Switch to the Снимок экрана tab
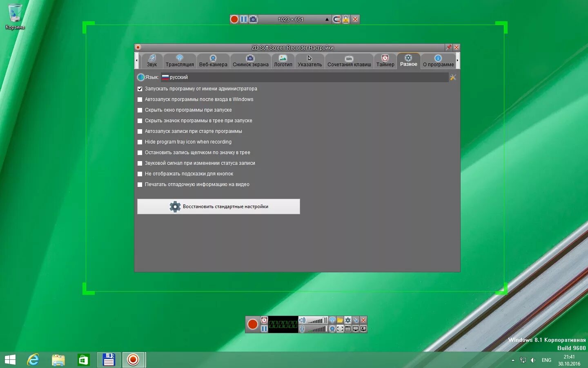Screen dimensions: 588x368 pyautogui.click(x=251, y=61)
